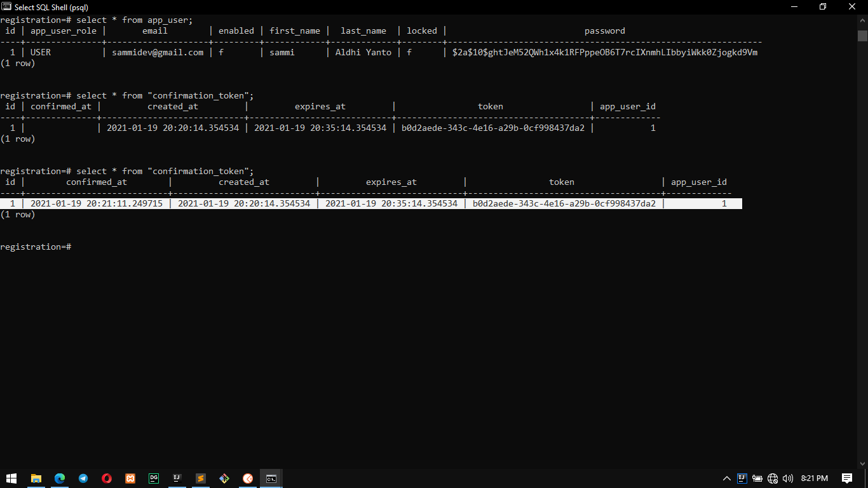Image resolution: width=868 pixels, height=488 pixels.
Task: Open DataGrip from the taskbar
Action: (153, 478)
